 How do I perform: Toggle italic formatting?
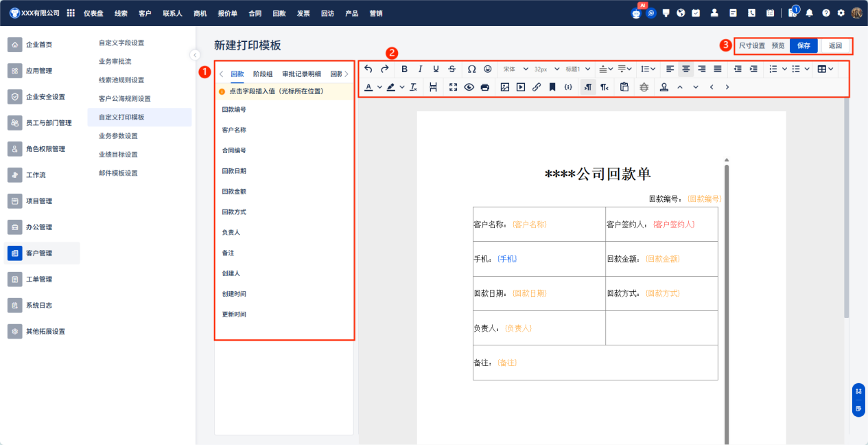click(420, 69)
